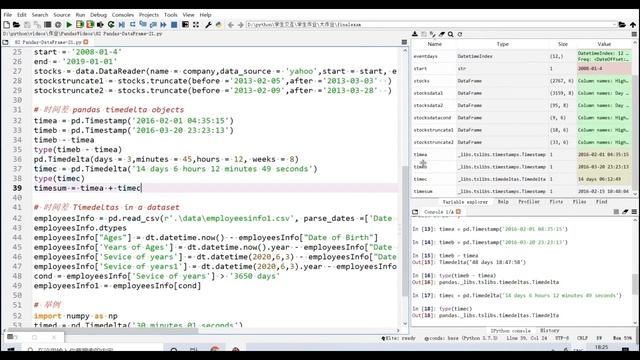Open the Edit menu
Viewport: 640px width, 360px height.
[x=22, y=15]
